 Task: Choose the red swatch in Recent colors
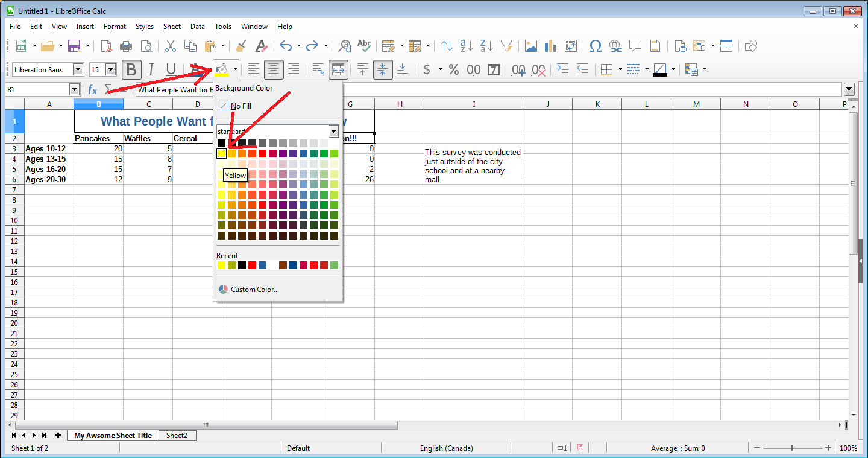click(252, 266)
